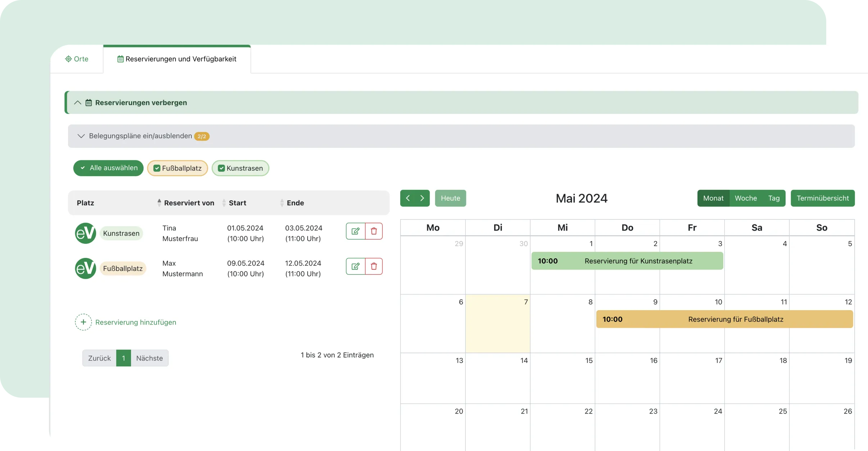
Task: Uncheck the Fußballplatz checkbox
Action: coord(157,168)
